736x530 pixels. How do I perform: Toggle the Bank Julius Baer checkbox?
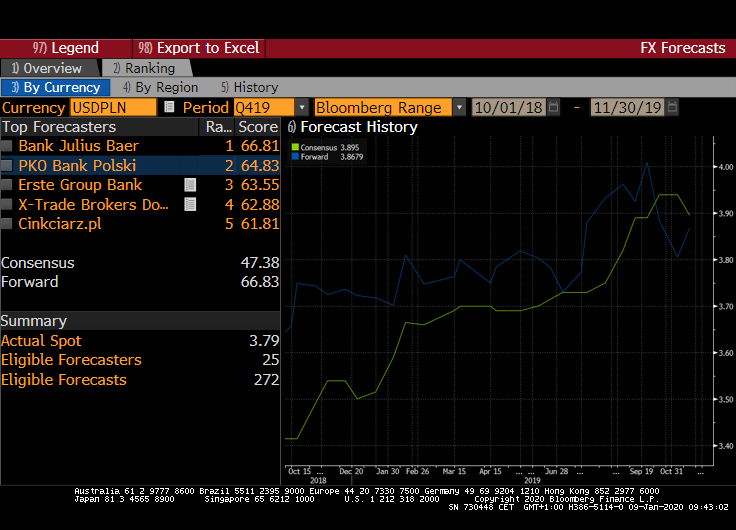click(x=7, y=146)
